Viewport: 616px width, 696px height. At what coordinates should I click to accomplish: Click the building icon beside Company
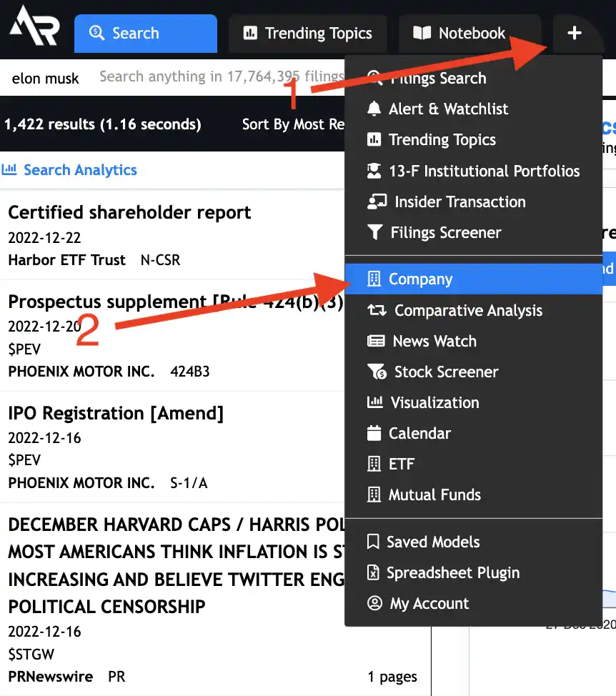[374, 279]
